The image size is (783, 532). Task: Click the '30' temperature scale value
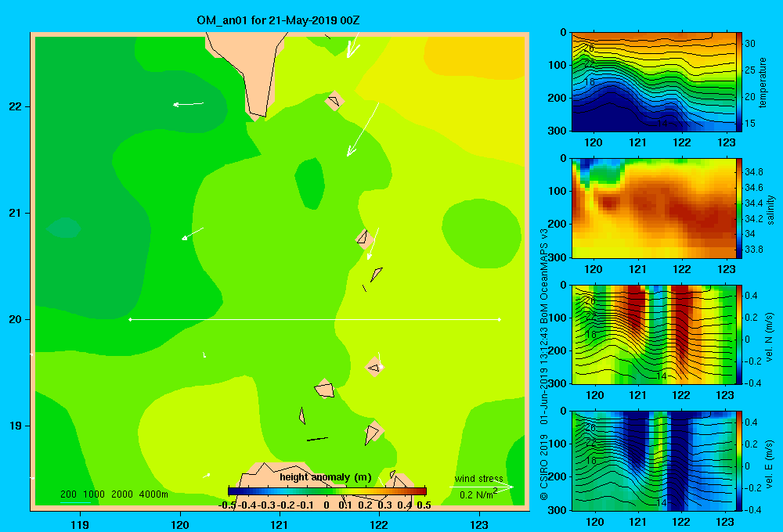750,43
